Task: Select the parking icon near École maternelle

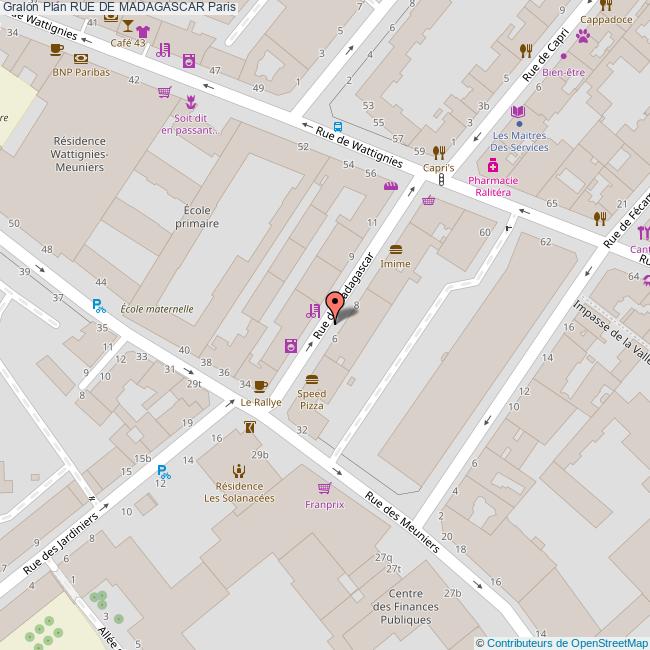Action: point(98,305)
